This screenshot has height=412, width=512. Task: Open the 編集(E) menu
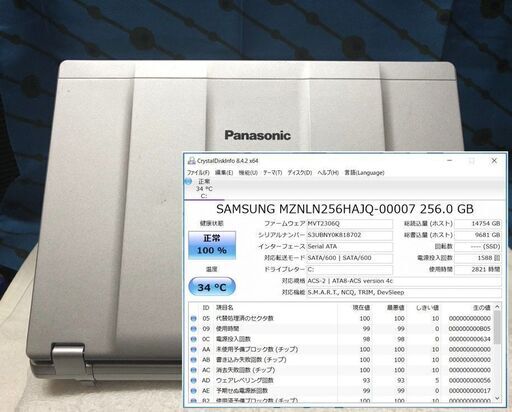point(224,173)
